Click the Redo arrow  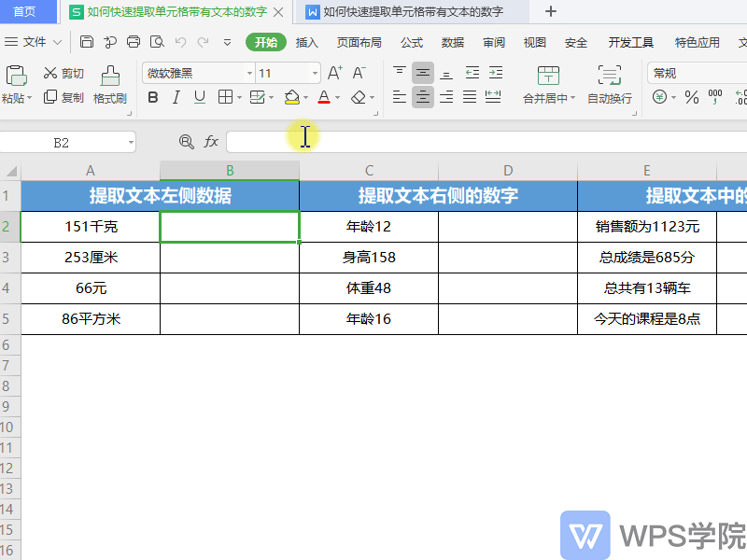pyautogui.click(x=203, y=42)
